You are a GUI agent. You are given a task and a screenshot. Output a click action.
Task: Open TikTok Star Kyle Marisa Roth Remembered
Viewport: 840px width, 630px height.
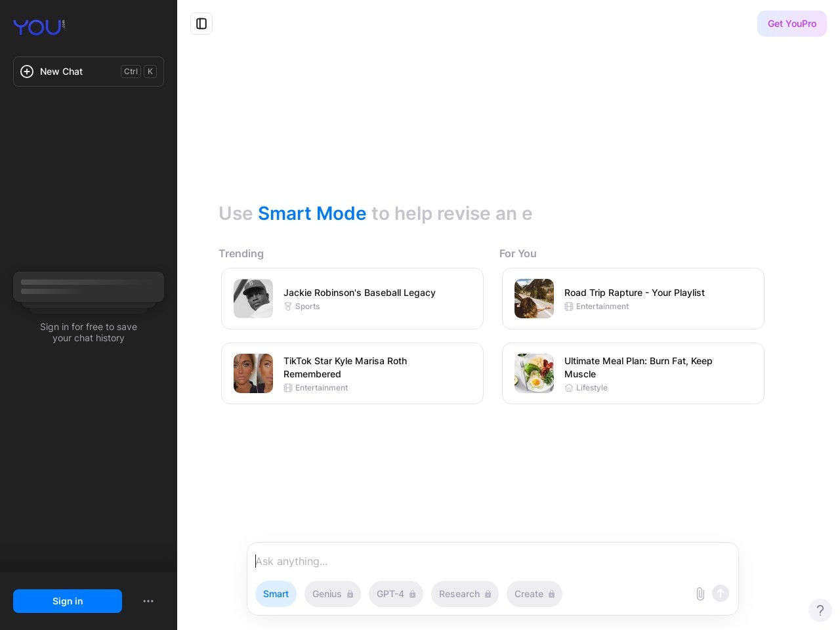point(352,373)
